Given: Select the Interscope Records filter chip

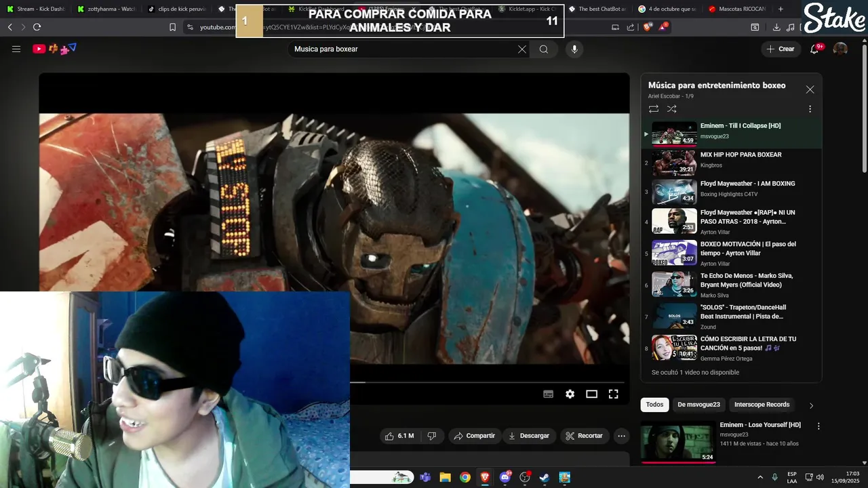Looking at the screenshot, I should [x=762, y=405].
